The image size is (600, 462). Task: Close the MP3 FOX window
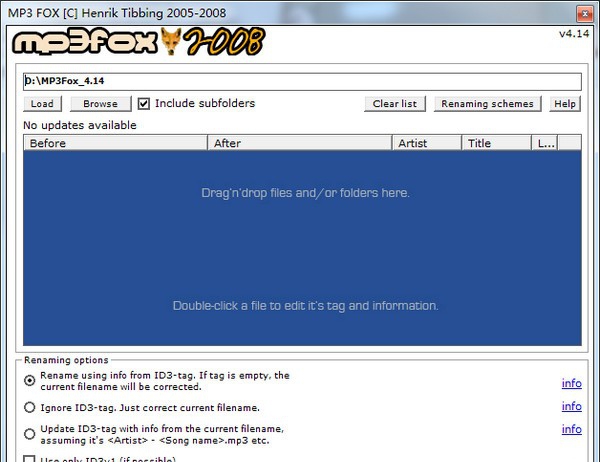pos(585,14)
